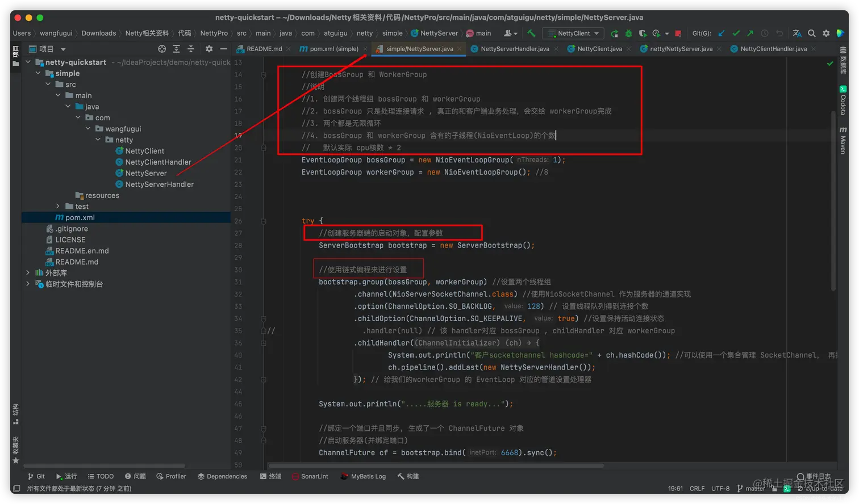
Task: Click the Git push green arrow
Action: point(750,33)
